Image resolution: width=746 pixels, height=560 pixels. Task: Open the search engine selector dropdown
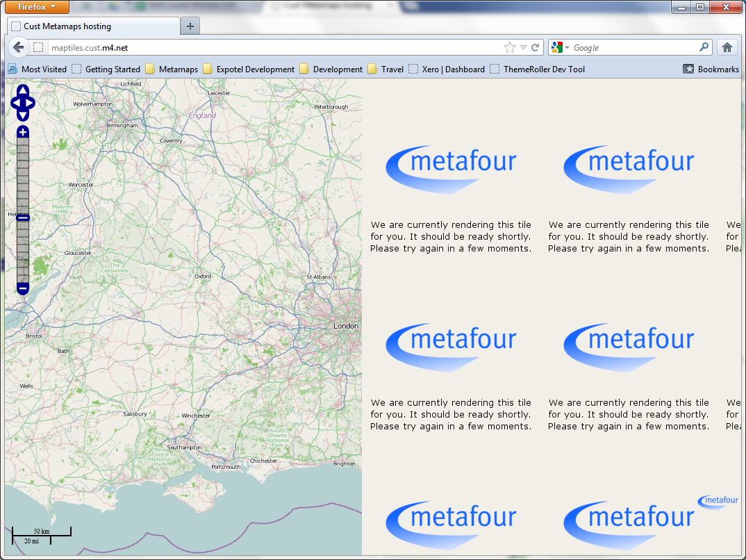560,47
